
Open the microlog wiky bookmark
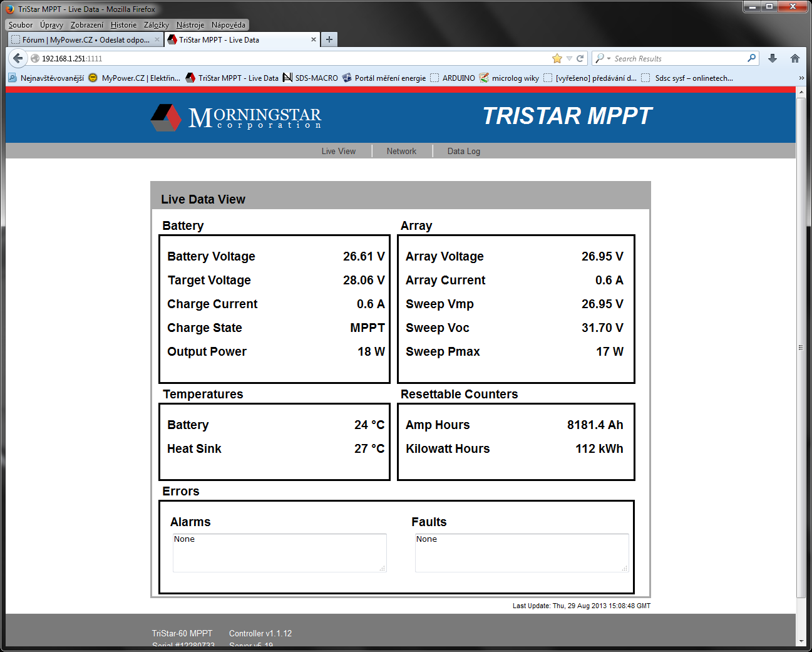click(509, 78)
